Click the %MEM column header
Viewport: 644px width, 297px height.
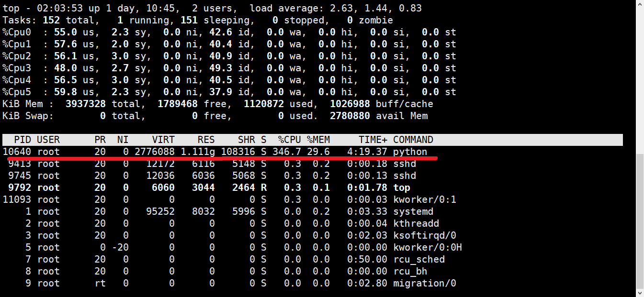pos(318,140)
